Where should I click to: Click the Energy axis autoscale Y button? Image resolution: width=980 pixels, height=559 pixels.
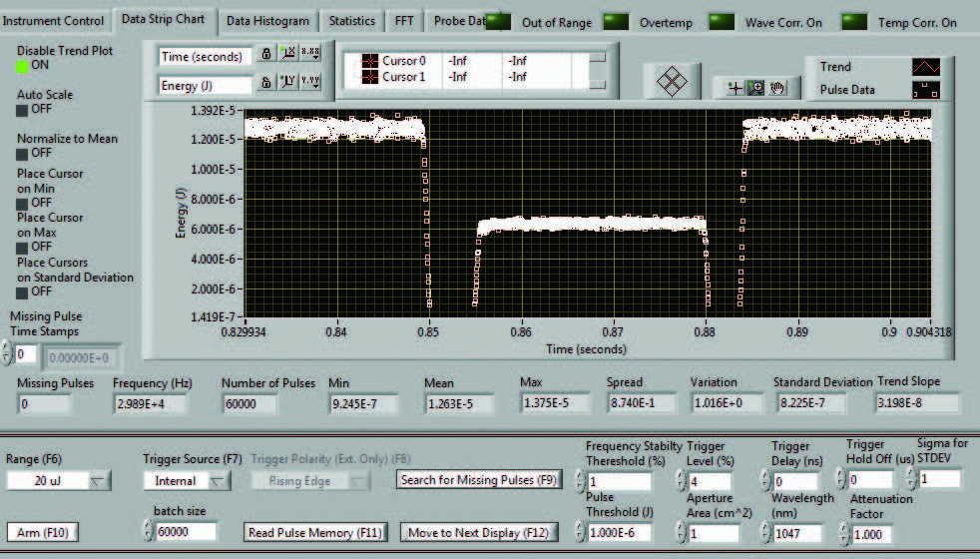coord(288,84)
